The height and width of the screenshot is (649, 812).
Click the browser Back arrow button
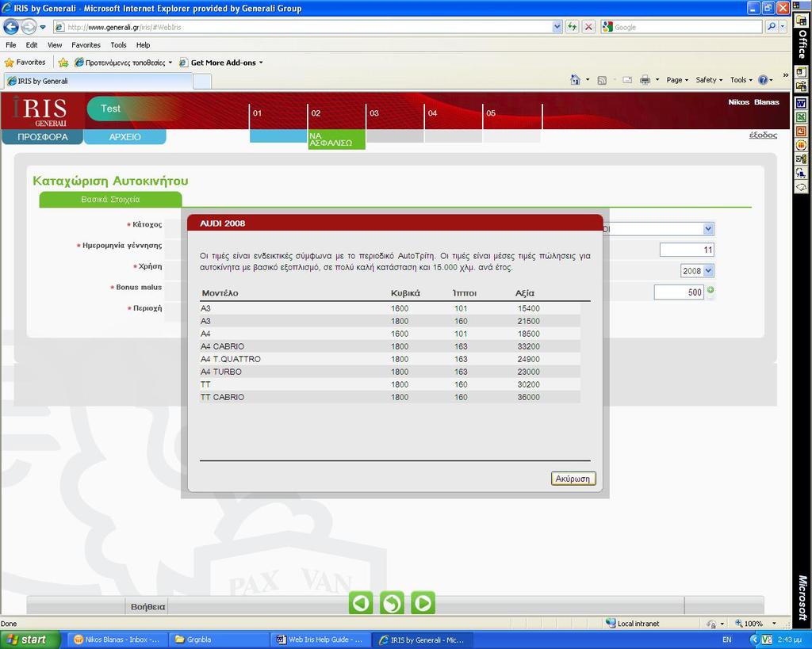coord(11,26)
